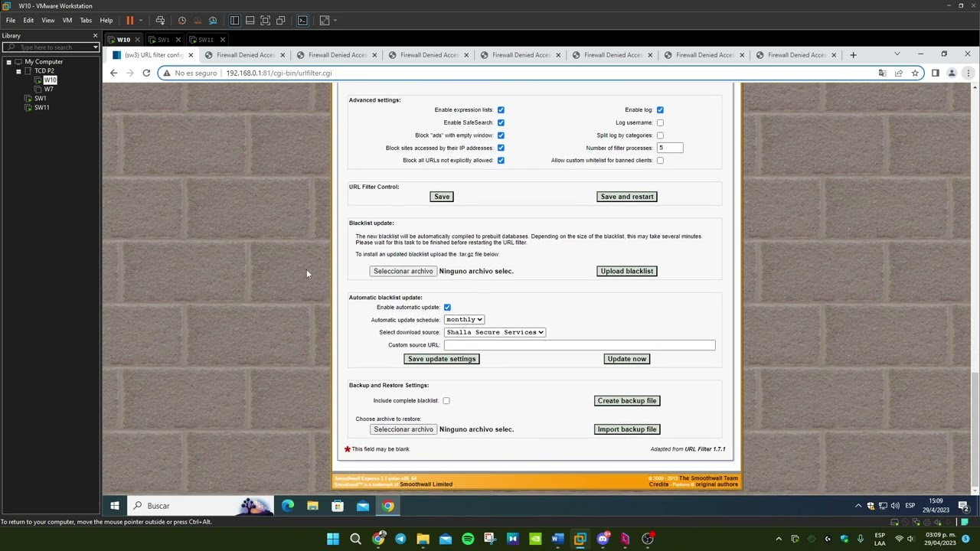Toggle the library sidebar view icon
This screenshot has width=980, height=551.
click(x=235, y=21)
